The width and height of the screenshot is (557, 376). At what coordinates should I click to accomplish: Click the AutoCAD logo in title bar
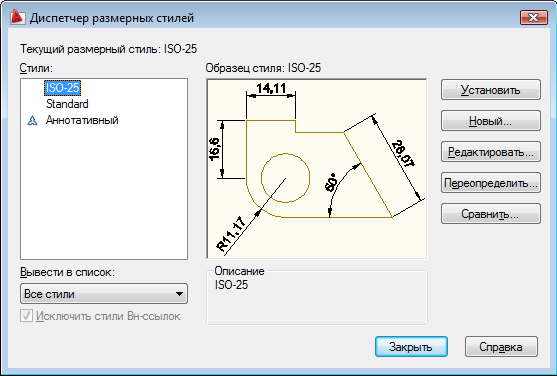18,17
